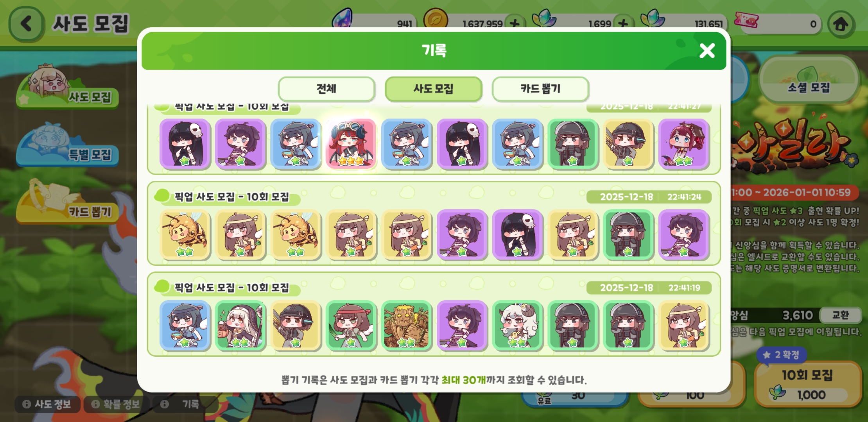Open the 사도 정보 info button
The image size is (868, 422).
pyautogui.click(x=47, y=404)
